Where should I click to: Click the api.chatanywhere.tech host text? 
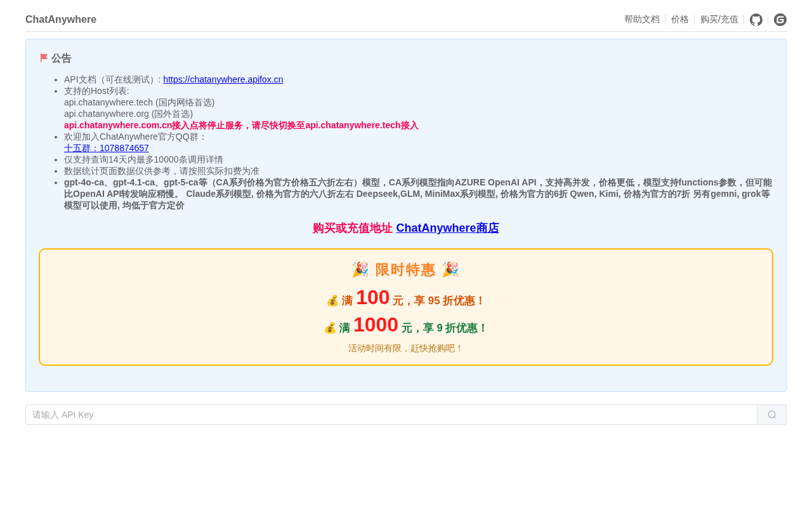(140, 102)
